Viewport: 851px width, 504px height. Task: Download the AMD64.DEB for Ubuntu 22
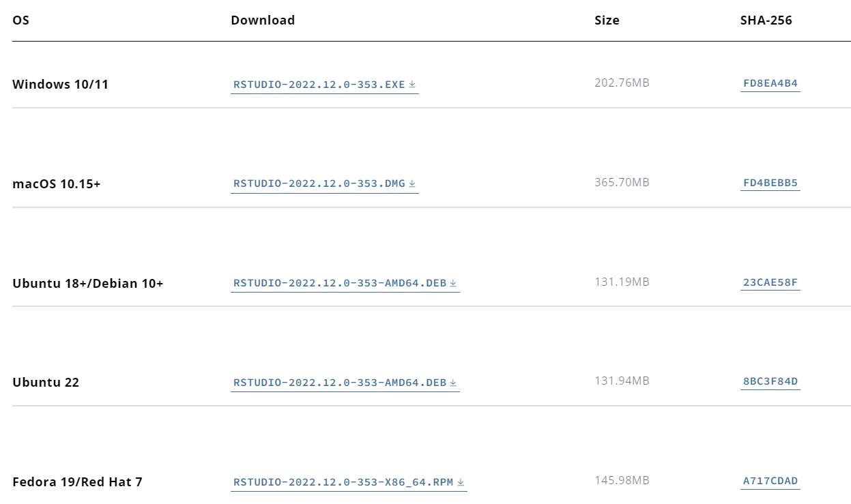coord(345,383)
